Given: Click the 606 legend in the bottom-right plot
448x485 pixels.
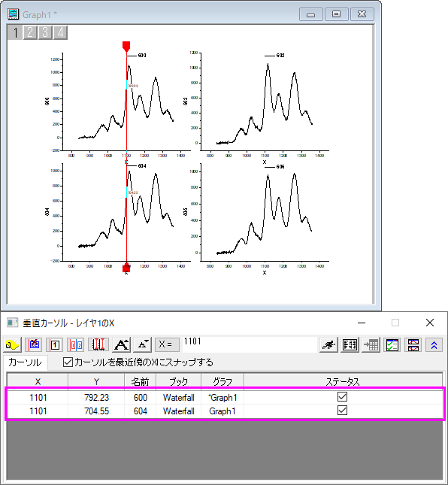Looking at the screenshot, I should coord(274,167).
